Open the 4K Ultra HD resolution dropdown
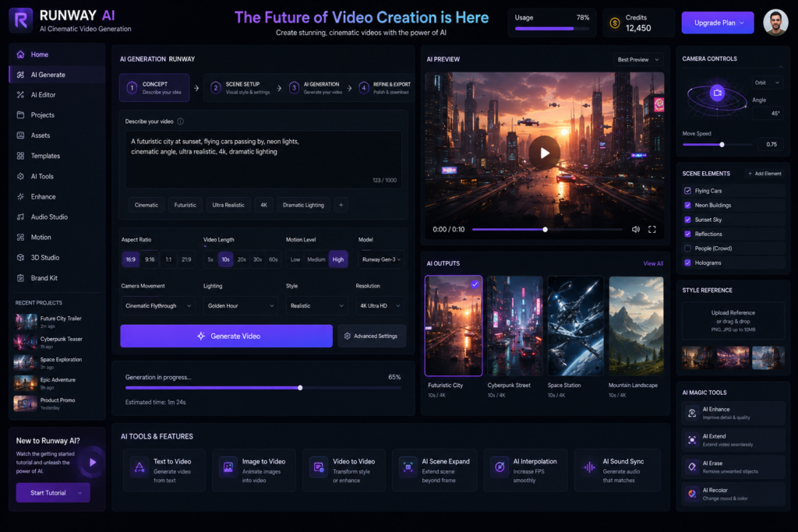The height and width of the screenshot is (532, 798). coord(380,305)
